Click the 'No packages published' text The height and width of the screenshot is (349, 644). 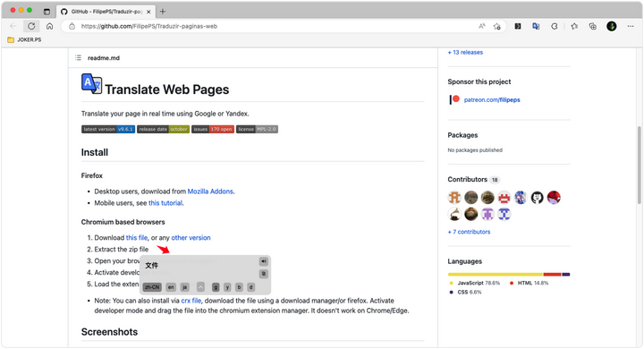coord(475,150)
